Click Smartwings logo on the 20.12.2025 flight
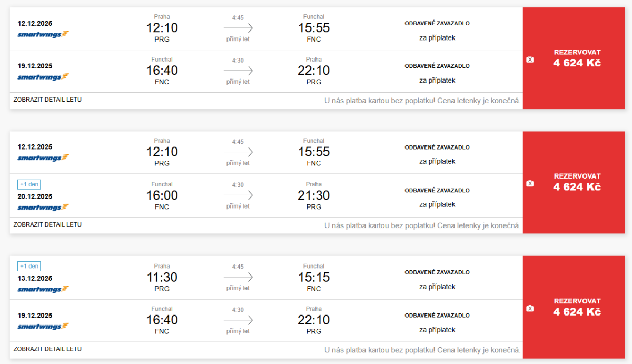Image resolution: width=632 pixels, height=364 pixels. [43, 207]
